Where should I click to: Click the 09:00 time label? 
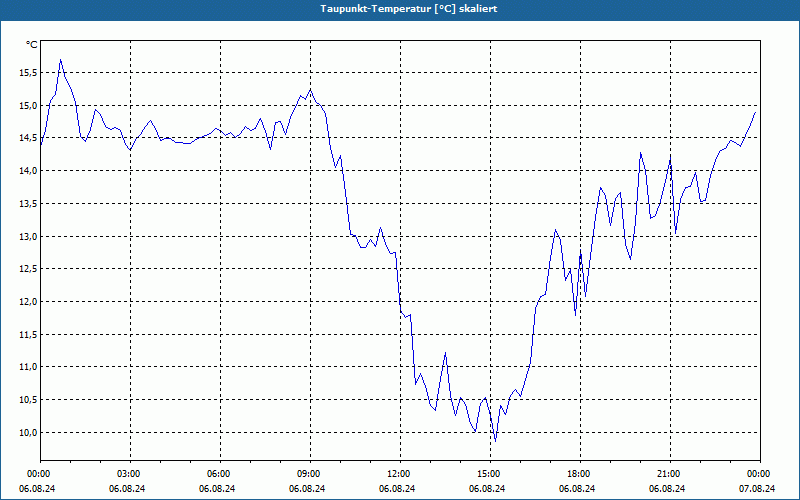pyautogui.click(x=310, y=473)
